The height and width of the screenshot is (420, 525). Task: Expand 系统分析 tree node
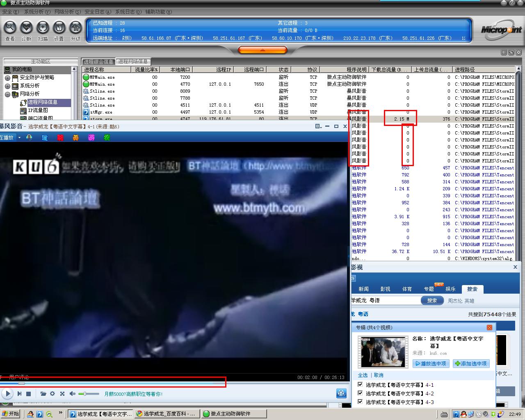pyautogui.click(x=7, y=86)
